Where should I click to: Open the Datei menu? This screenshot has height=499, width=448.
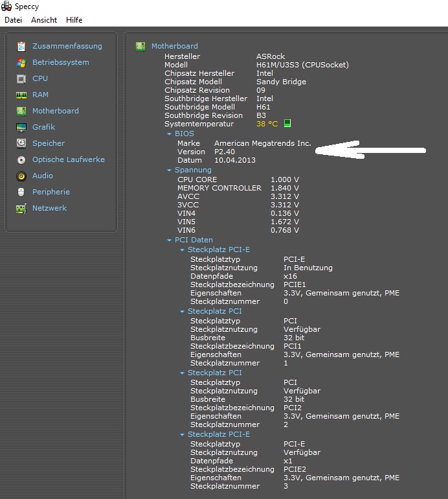point(14,20)
